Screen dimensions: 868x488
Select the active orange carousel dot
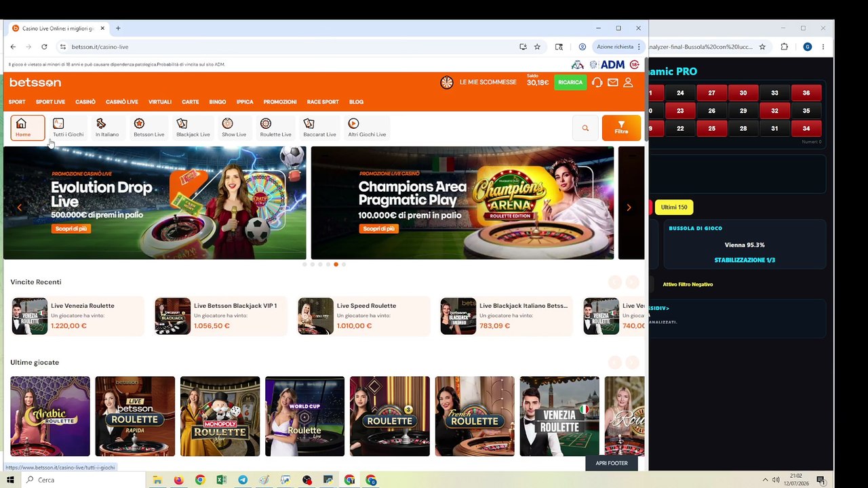point(336,264)
